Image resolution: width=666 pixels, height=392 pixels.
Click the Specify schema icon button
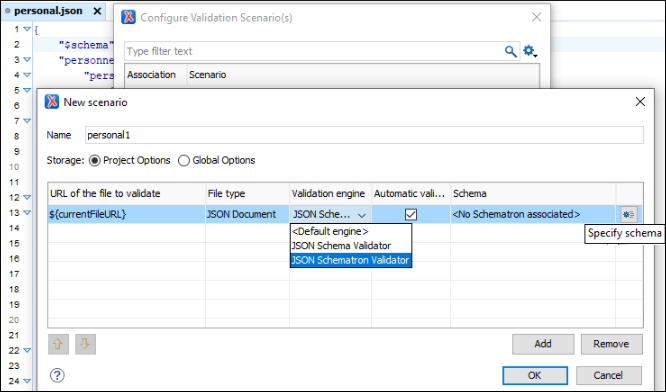pos(629,214)
